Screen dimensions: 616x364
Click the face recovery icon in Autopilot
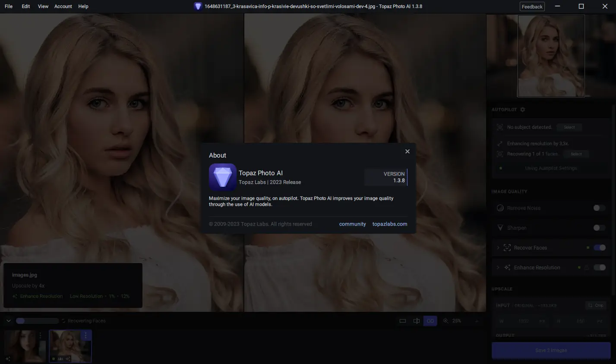pyautogui.click(x=500, y=154)
